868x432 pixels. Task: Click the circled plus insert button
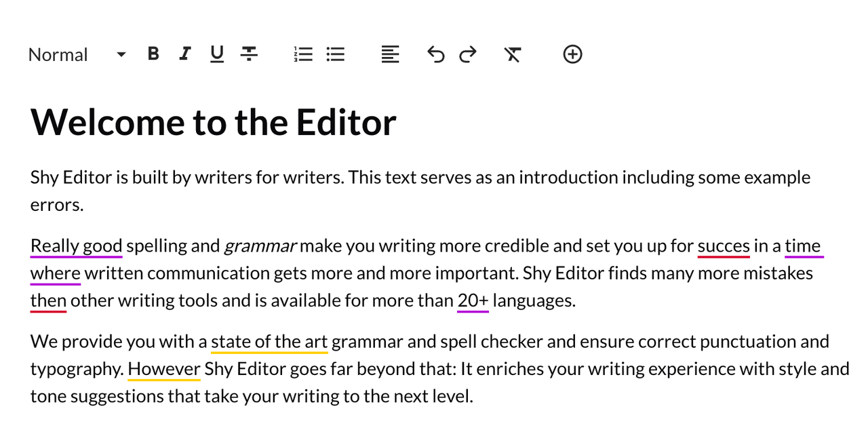point(573,54)
